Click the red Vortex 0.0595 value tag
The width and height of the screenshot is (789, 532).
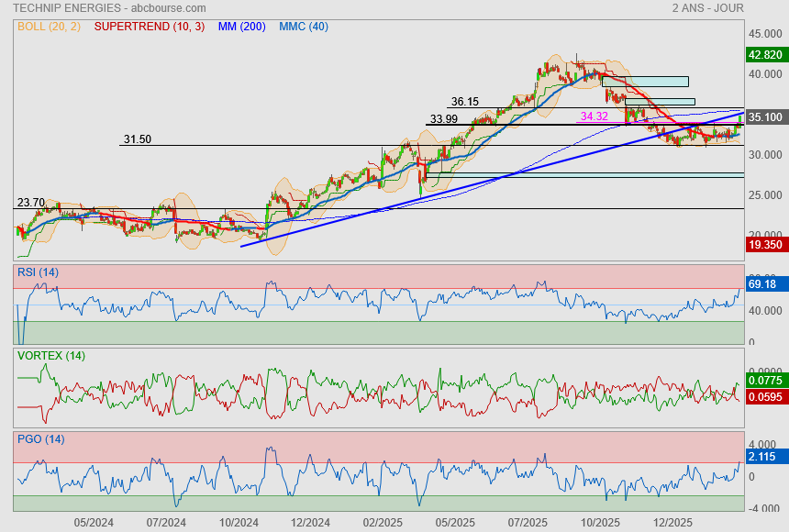[x=765, y=397]
